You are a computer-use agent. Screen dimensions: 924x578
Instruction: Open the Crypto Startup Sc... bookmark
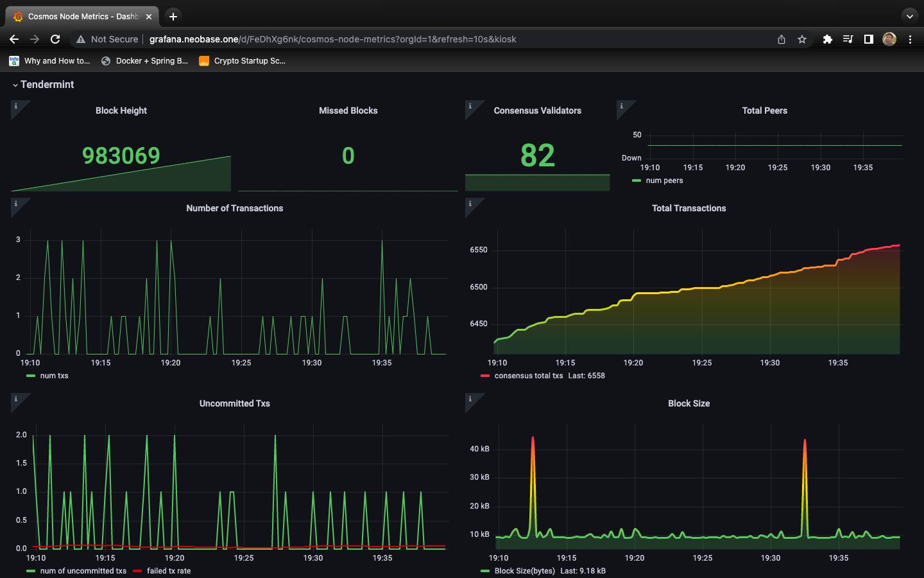pyautogui.click(x=243, y=61)
